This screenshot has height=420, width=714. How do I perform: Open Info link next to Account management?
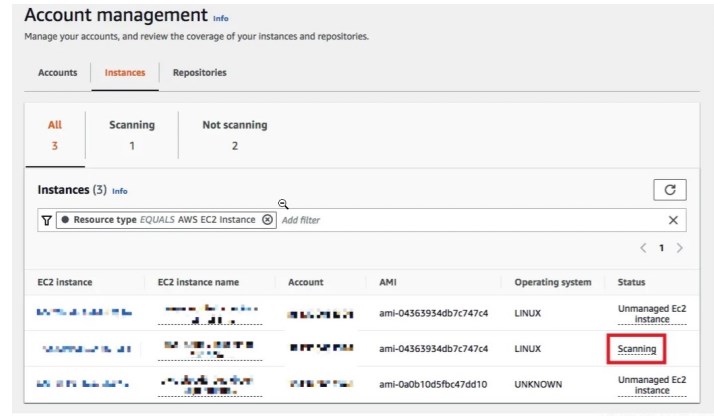(x=220, y=18)
